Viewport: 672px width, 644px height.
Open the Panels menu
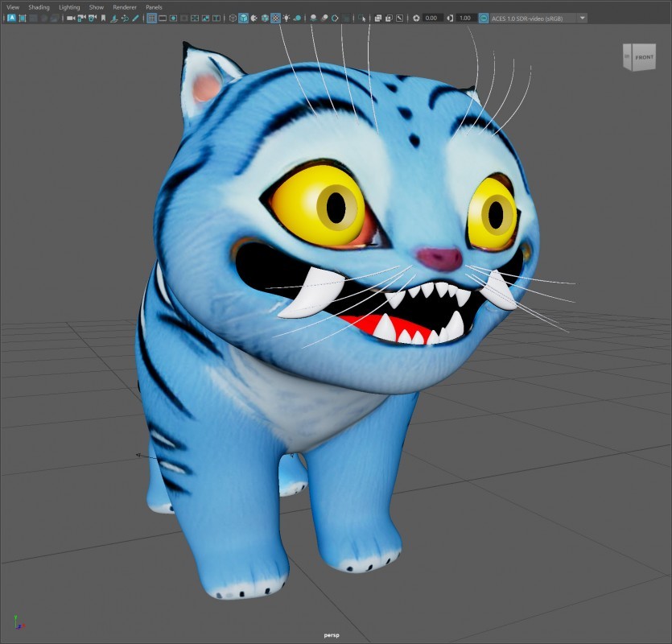pyautogui.click(x=154, y=7)
